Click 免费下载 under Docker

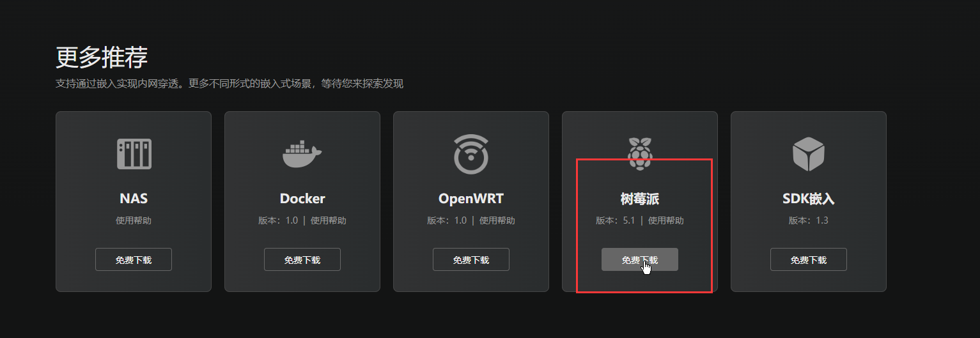pos(302,259)
